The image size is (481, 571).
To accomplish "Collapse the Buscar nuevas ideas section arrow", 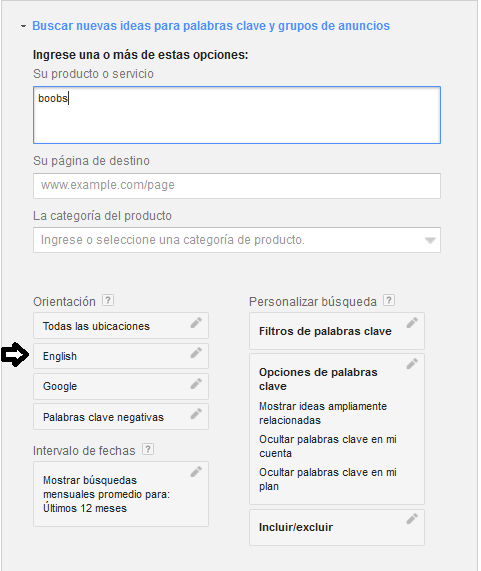I will 23,26.
